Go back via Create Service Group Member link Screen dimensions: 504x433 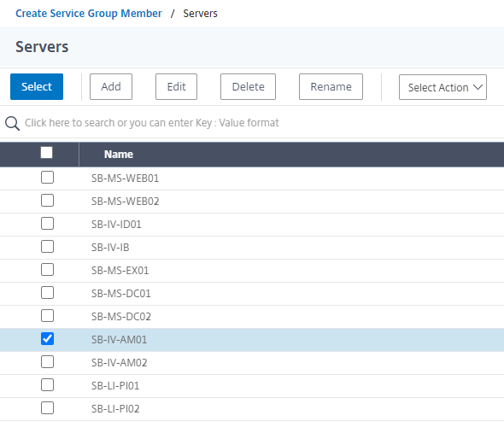(x=89, y=14)
